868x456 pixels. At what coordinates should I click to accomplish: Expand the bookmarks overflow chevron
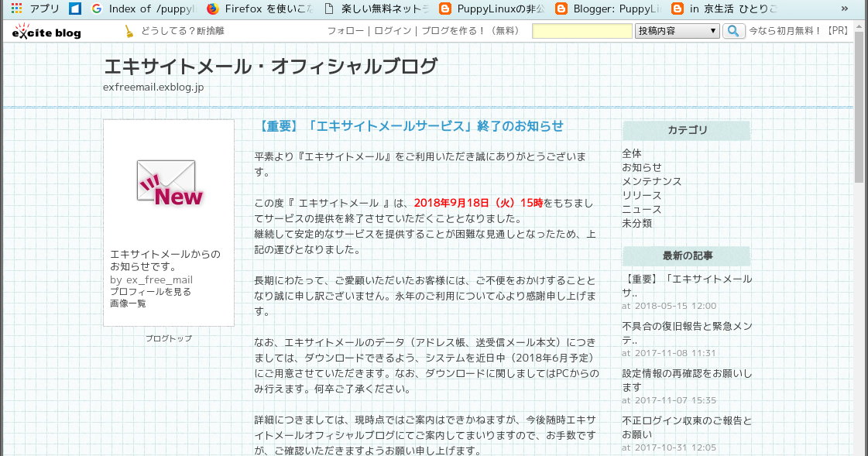coord(844,9)
